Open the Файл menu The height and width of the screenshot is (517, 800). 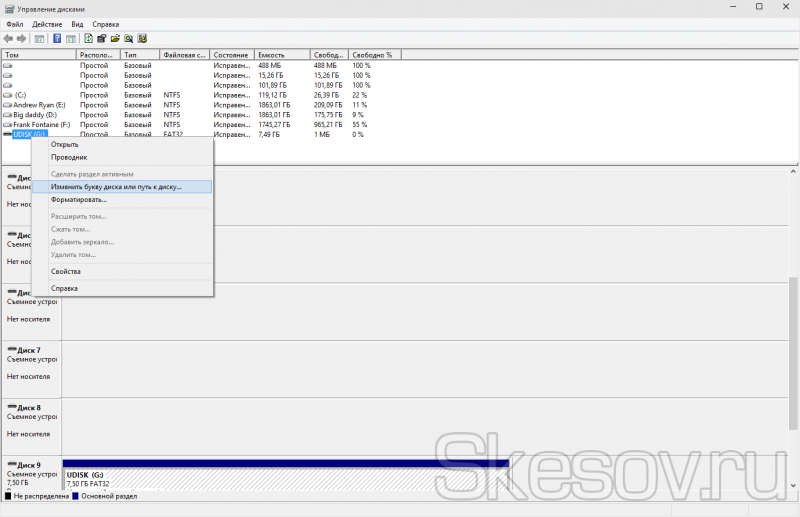(14, 24)
